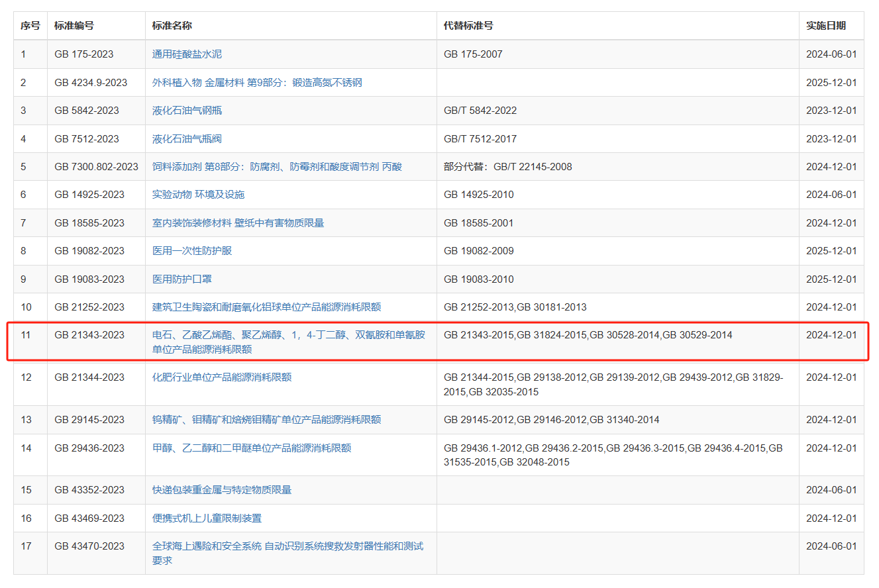Image resolution: width=879 pixels, height=588 pixels.
Task: Select the 液化石油气瓶阀 link
Action: tap(187, 139)
